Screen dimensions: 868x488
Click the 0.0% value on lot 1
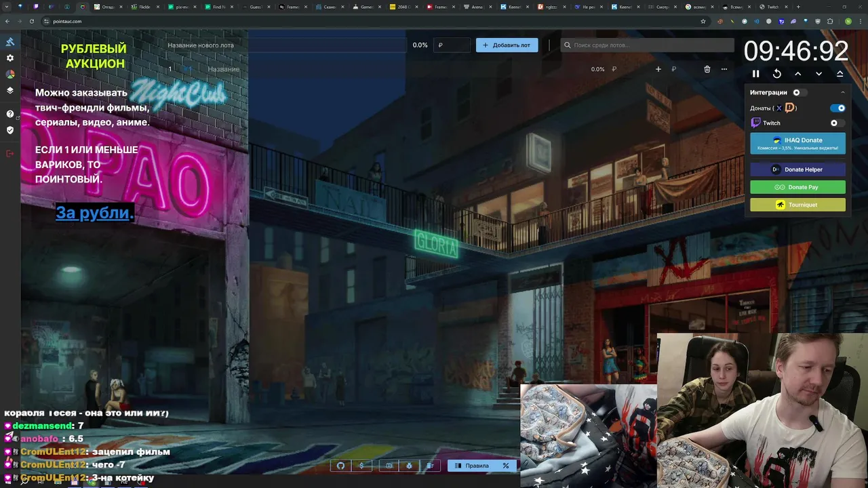(x=597, y=69)
